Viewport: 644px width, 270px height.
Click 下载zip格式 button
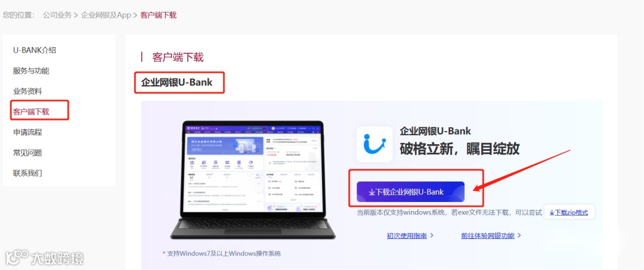569,213
